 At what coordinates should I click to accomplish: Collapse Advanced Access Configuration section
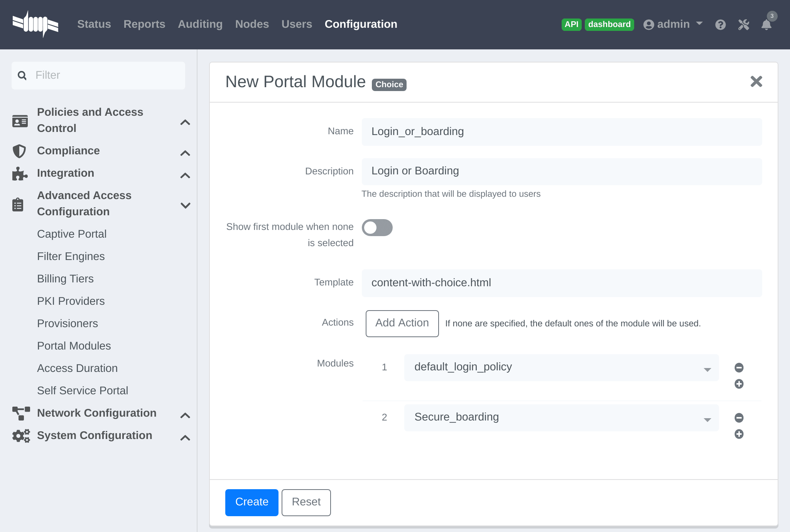click(185, 205)
